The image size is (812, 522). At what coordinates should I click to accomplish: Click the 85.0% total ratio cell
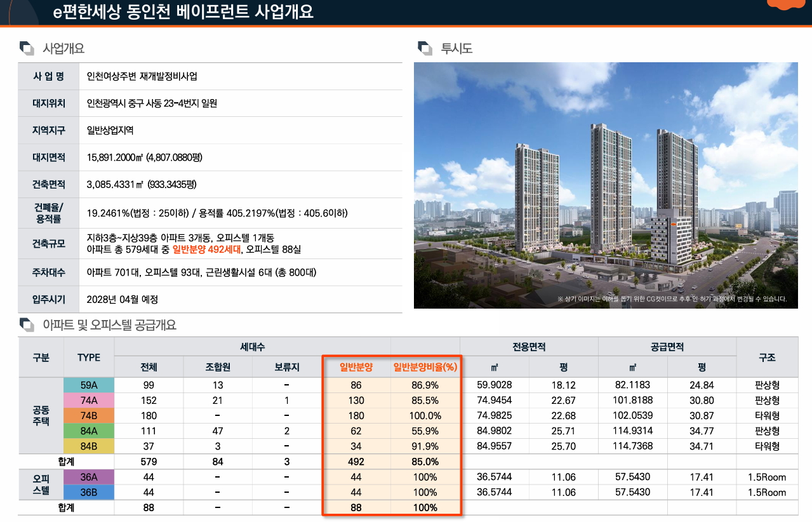(425, 462)
